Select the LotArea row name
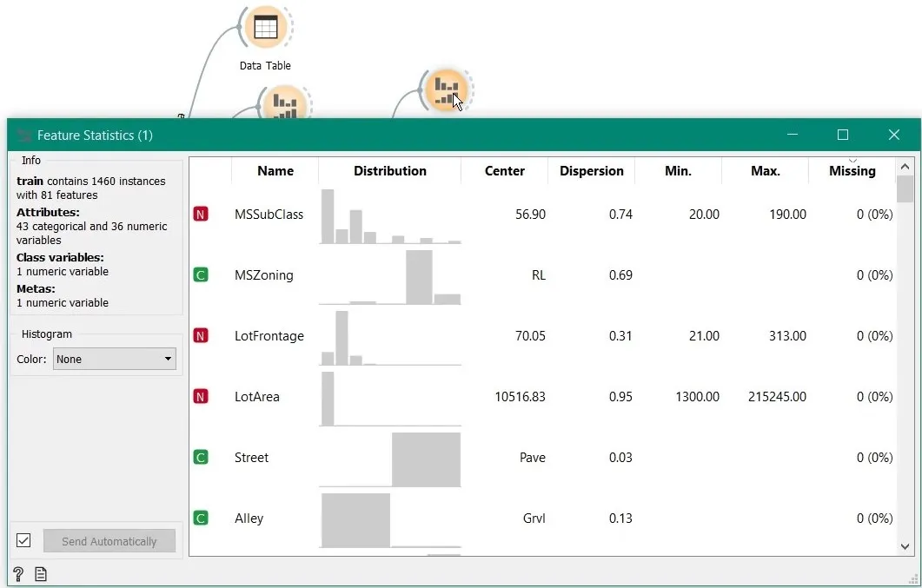 pos(257,397)
